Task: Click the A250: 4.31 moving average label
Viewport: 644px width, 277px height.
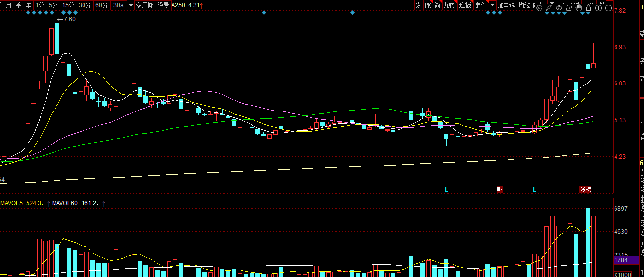Action: [x=188, y=5]
